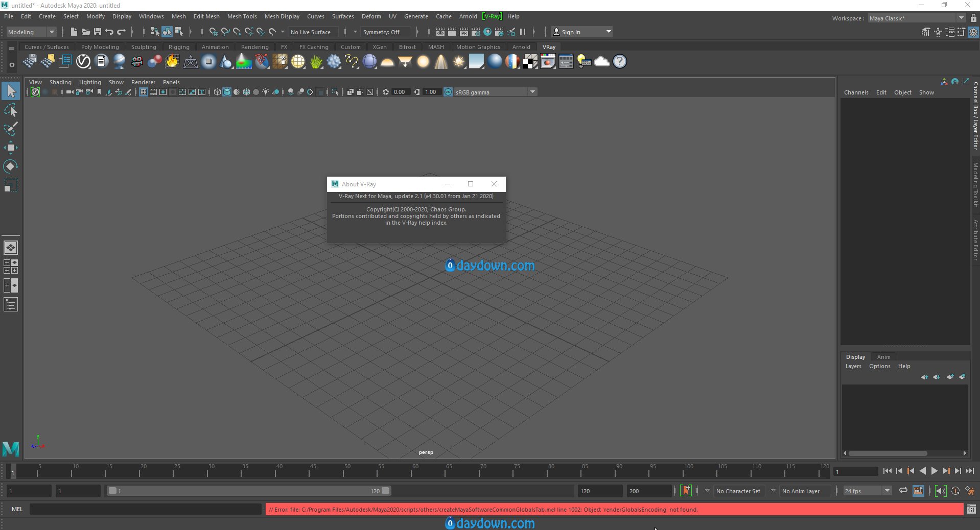980x530 pixels.
Task: Click the checker texture shelf icon
Action: click(530, 62)
